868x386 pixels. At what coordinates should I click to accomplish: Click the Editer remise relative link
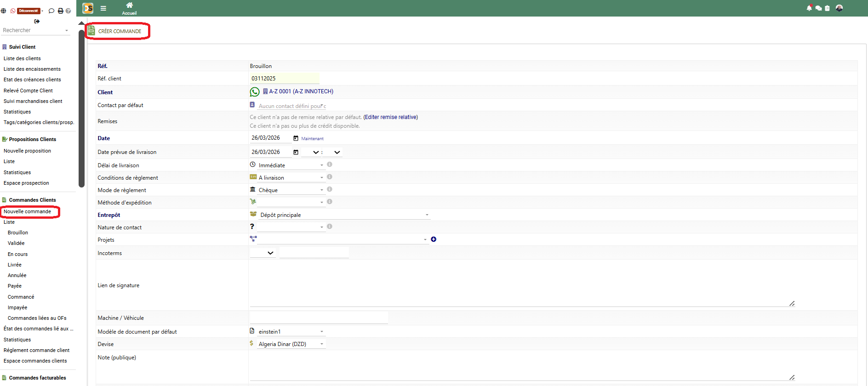coord(390,117)
